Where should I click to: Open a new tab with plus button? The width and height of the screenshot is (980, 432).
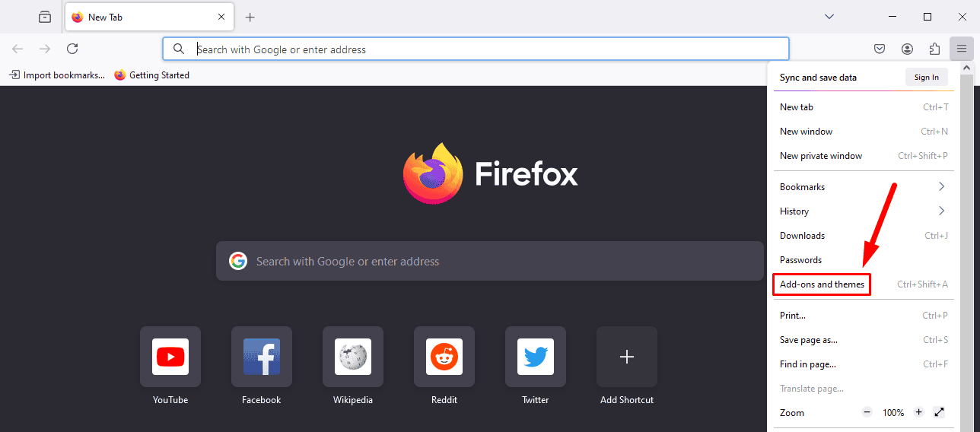point(250,17)
